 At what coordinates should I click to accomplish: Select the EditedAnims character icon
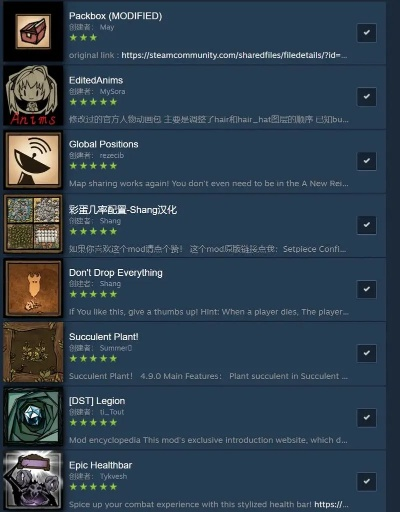[33, 96]
